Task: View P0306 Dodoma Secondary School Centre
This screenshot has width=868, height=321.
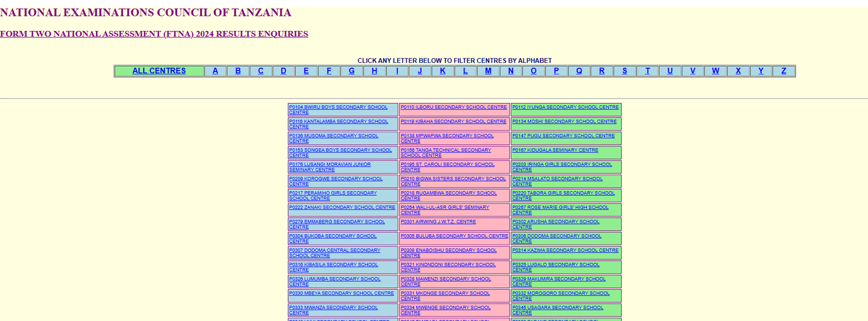Action: [x=557, y=236]
